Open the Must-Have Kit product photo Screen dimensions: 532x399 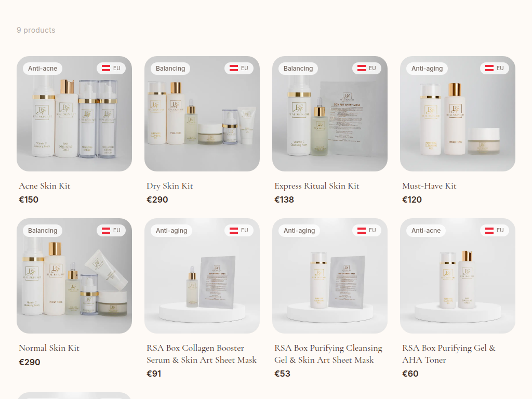coord(458,114)
